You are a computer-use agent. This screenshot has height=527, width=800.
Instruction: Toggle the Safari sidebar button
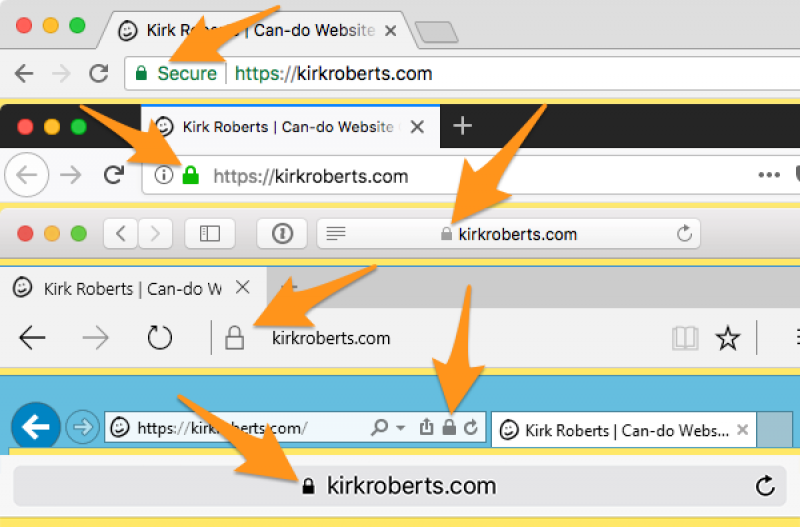point(210,233)
